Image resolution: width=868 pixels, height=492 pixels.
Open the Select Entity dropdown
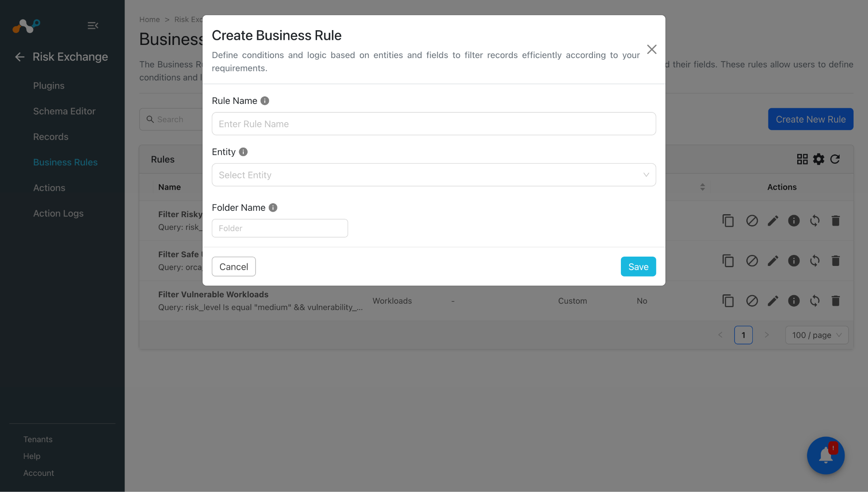click(x=434, y=175)
